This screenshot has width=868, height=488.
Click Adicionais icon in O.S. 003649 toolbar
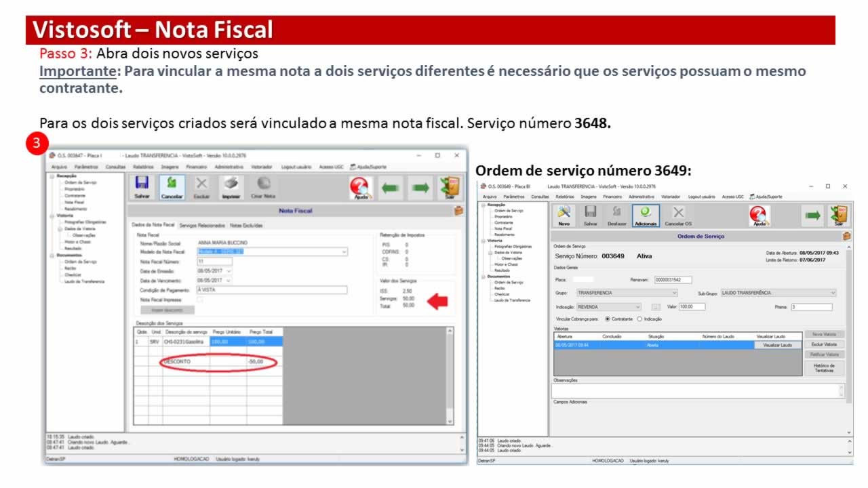[646, 216]
